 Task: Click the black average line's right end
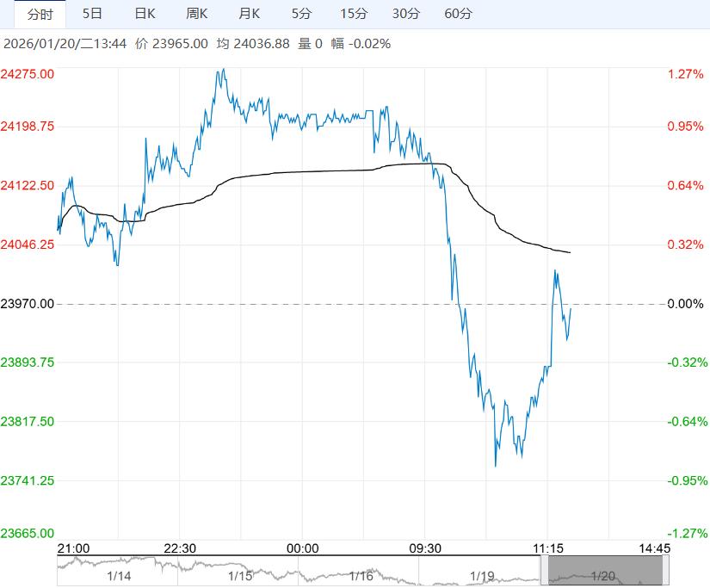click(571, 252)
